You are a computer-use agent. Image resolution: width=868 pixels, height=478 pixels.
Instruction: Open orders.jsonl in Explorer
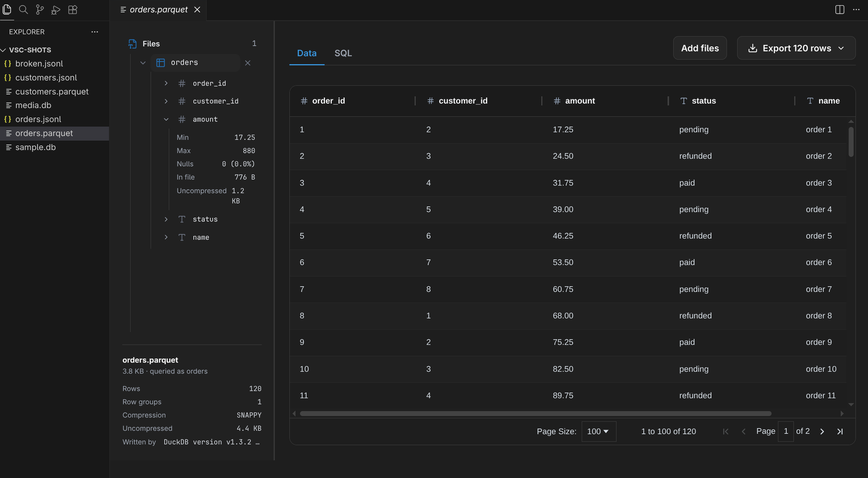pyautogui.click(x=54, y=119)
